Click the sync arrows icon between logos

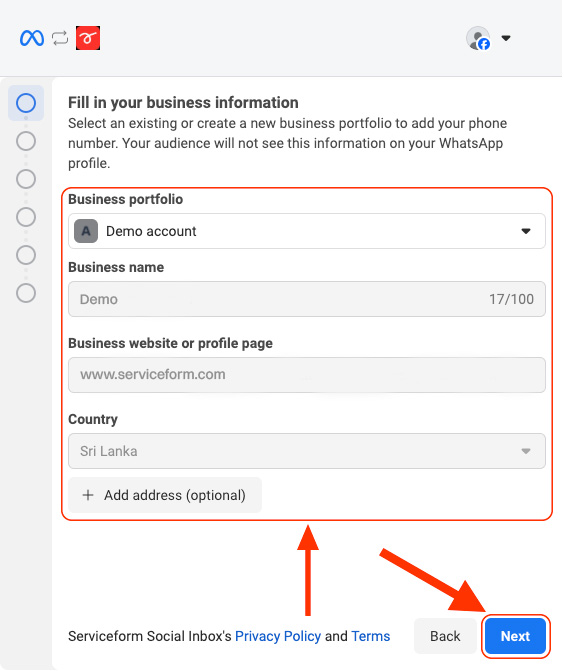(x=60, y=38)
